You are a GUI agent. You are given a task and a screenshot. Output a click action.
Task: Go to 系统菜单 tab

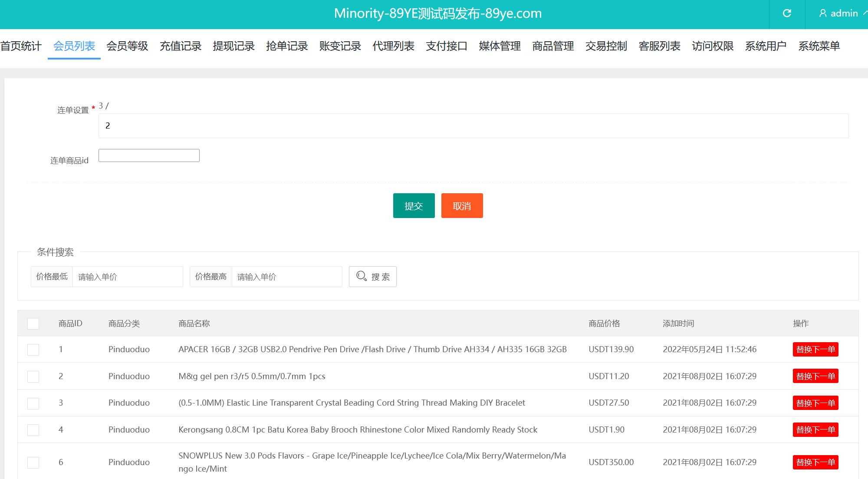[x=819, y=46]
